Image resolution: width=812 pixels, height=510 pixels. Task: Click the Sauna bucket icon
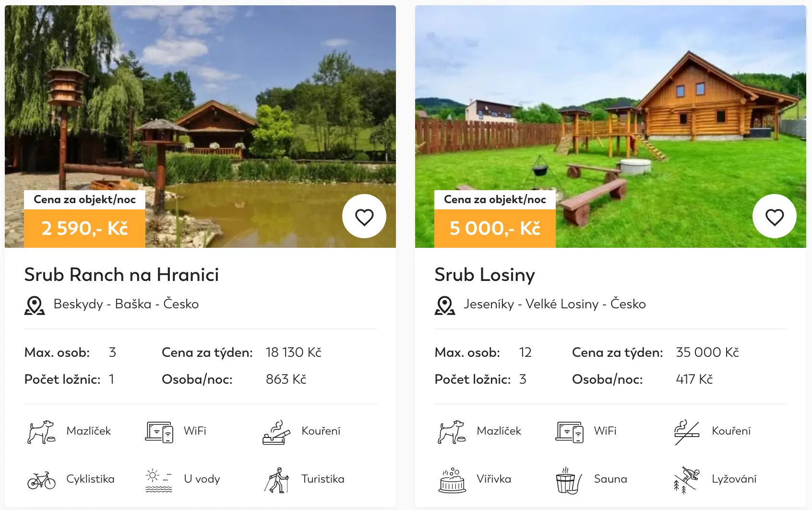(x=569, y=480)
